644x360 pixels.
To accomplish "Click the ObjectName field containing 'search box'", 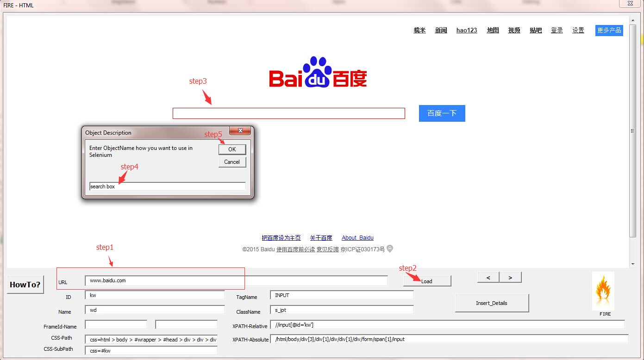I will point(168,186).
